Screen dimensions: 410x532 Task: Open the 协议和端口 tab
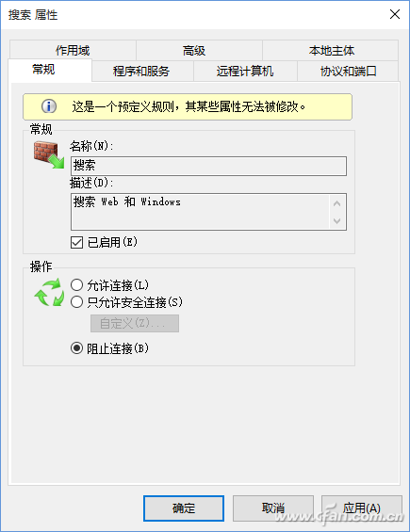(x=348, y=71)
